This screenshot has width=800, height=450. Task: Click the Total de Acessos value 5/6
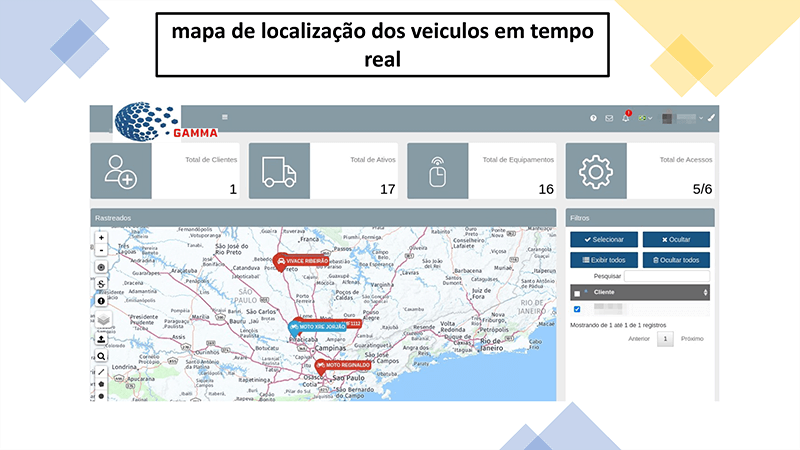tap(702, 189)
